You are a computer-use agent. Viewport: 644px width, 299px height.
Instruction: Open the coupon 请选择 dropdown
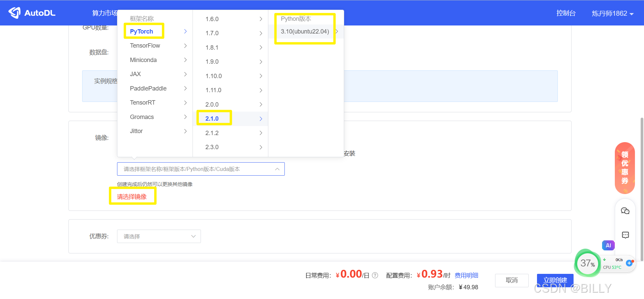tap(159, 236)
